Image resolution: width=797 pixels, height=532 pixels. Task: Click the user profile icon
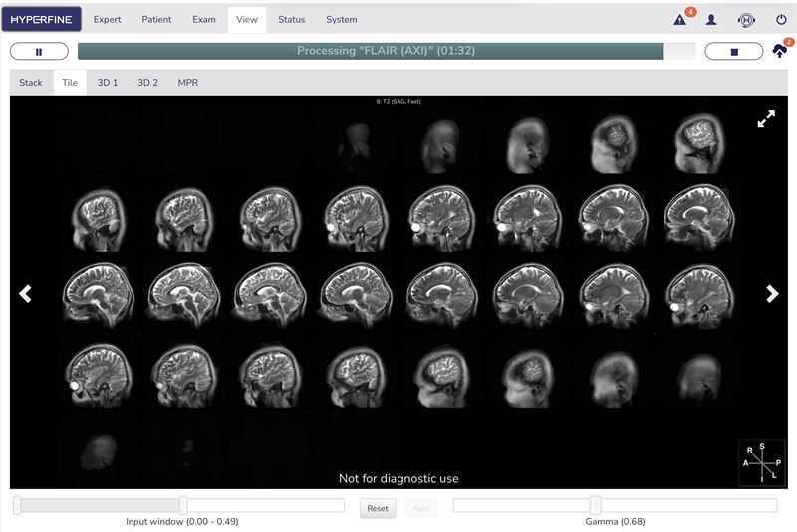(x=711, y=20)
